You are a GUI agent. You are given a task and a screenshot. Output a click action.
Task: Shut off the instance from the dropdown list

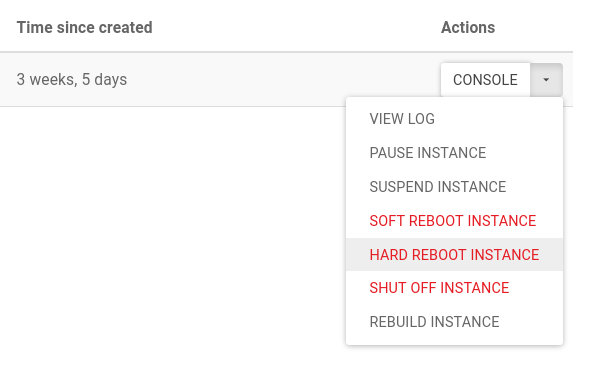(454, 288)
